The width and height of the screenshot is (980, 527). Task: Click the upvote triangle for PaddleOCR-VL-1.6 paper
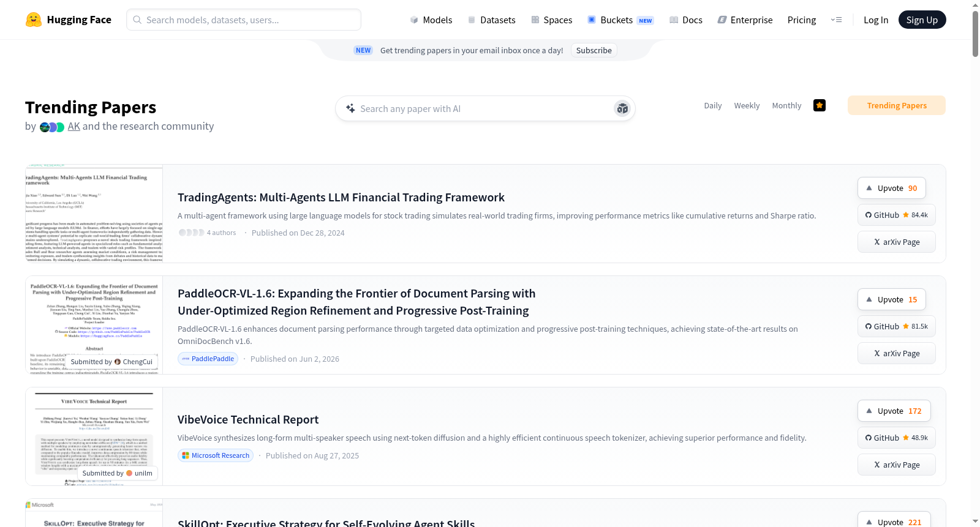pos(869,299)
